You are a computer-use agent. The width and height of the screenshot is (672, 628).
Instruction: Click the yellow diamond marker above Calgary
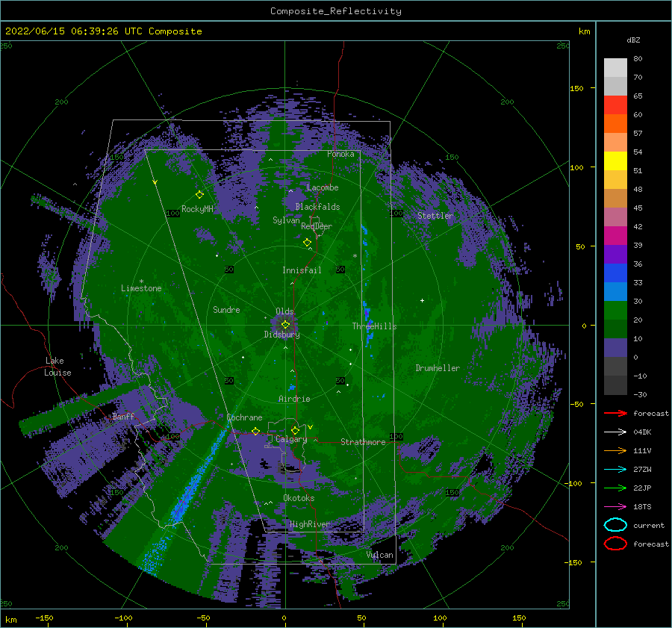[295, 430]
